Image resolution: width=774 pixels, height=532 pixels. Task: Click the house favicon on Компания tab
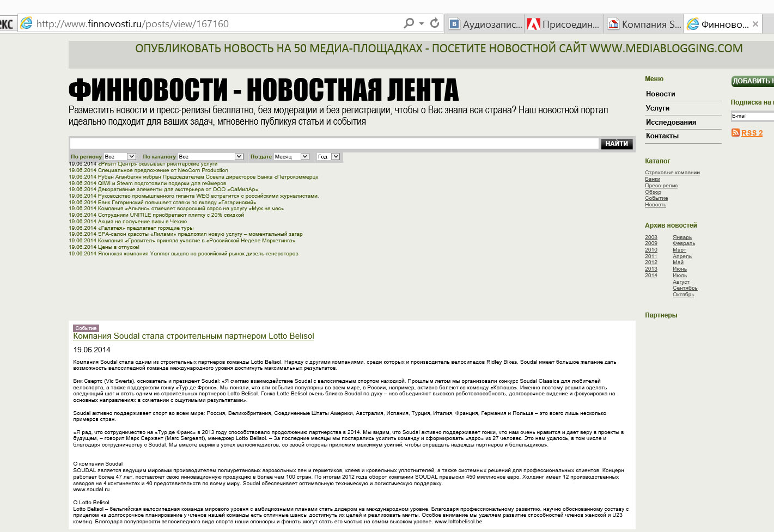coord(613,24)
